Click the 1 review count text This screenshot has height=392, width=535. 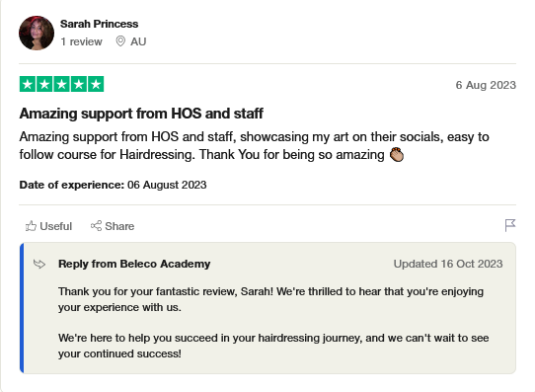point(81,41)
